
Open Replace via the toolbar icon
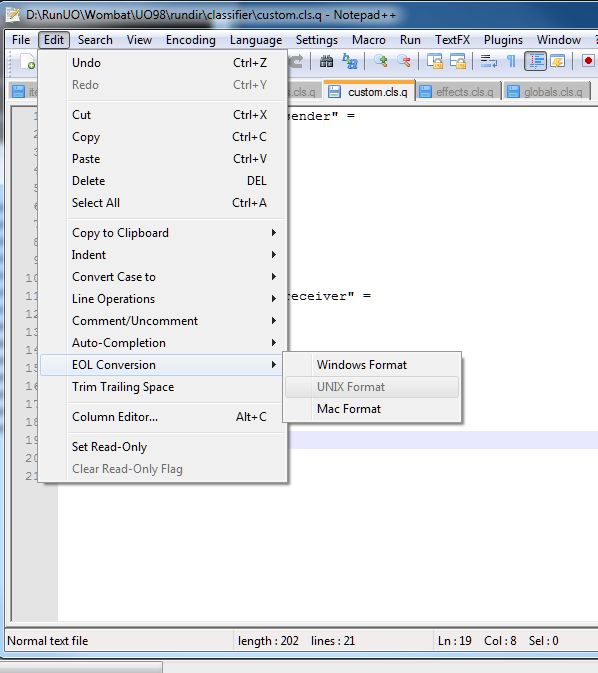(x=350, y=62)
